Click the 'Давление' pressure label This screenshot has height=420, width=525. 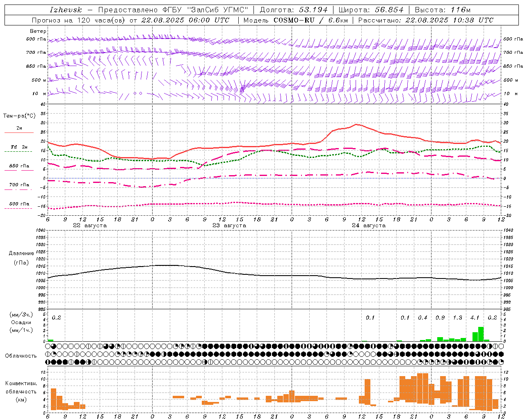coord(21,253)
